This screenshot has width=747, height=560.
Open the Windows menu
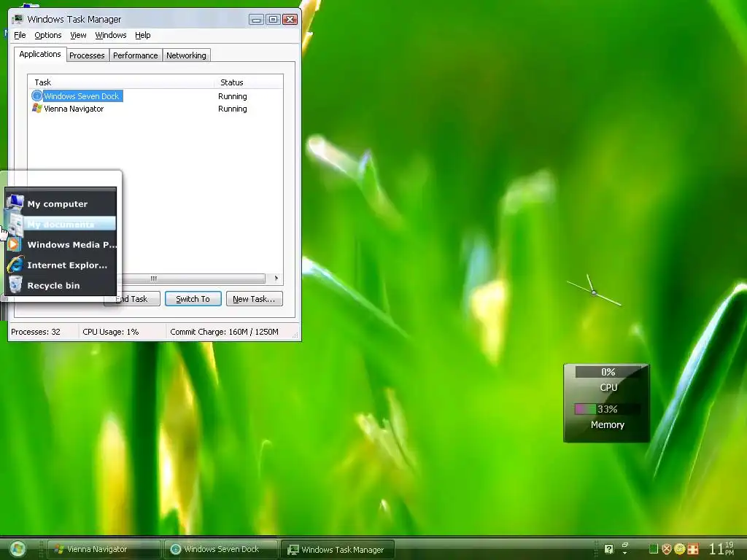click(111, 35)
